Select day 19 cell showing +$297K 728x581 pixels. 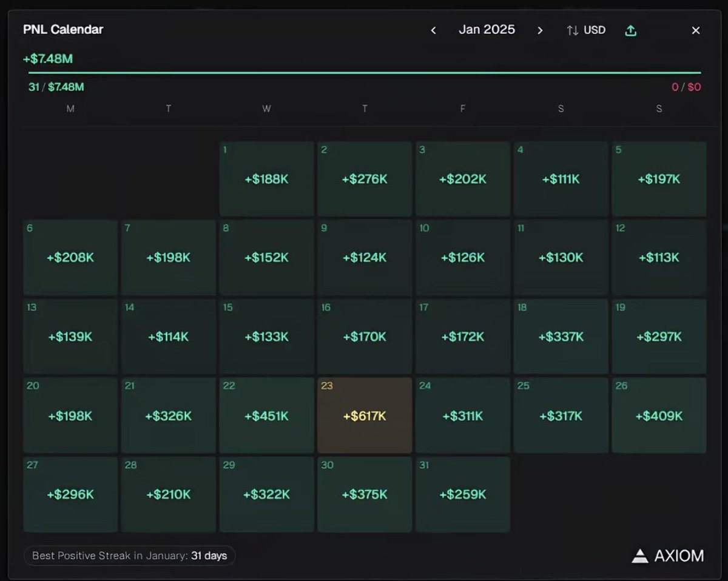point(659,337)
